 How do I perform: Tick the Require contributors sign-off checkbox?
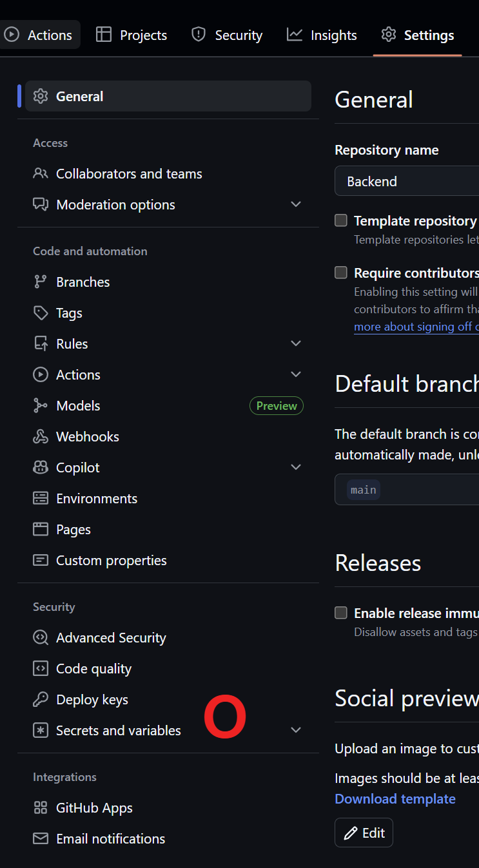[x=341, y=273]
